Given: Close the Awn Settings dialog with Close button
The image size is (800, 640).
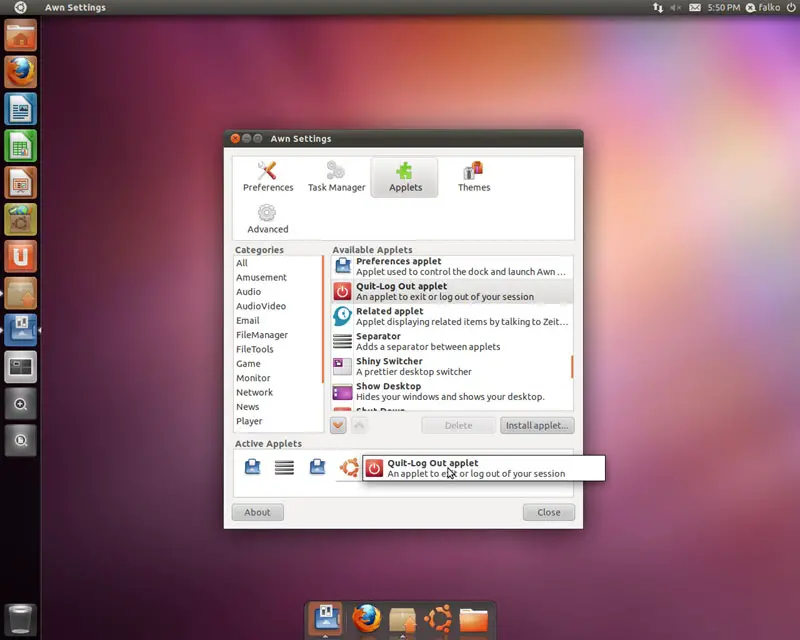Looking at the screenshot, I should (x=548, y=512).
